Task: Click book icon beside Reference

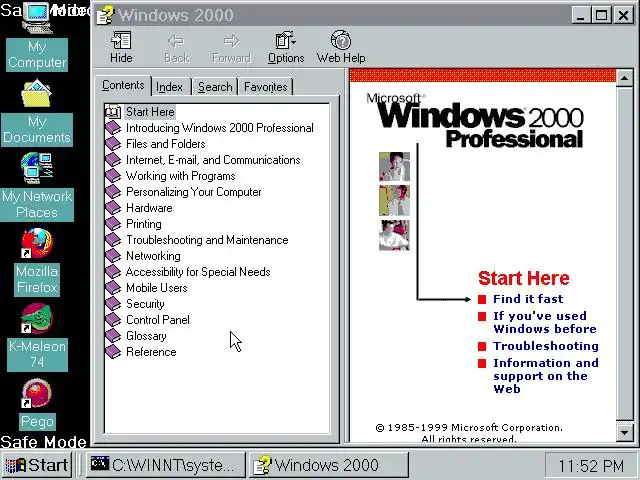Action: pyautogui.click(x=113, y=352)
